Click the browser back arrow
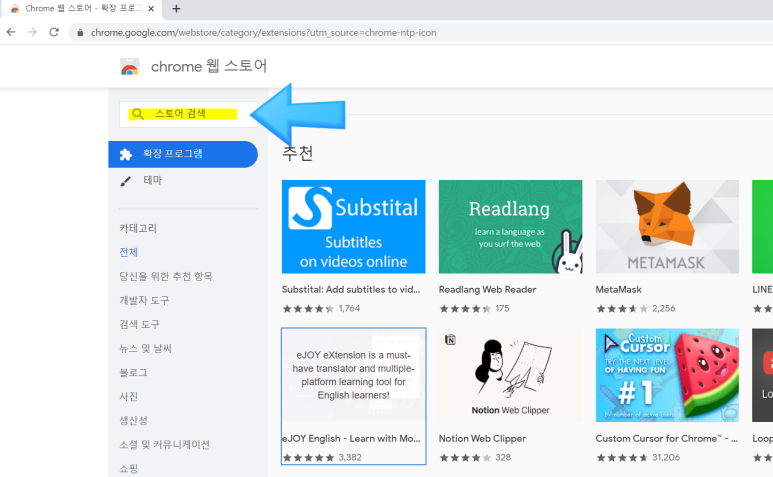The height and width of the screenshot is (477, 773). [x=11, y=33]
